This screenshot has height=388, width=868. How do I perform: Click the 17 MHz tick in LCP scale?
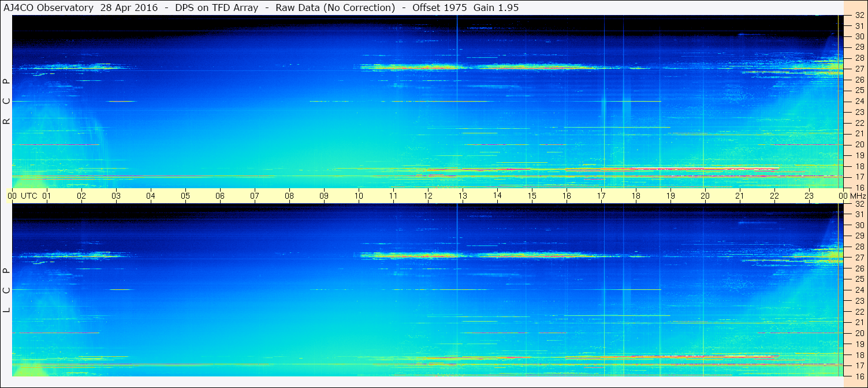pyautogui.click(x=859, y=365)
